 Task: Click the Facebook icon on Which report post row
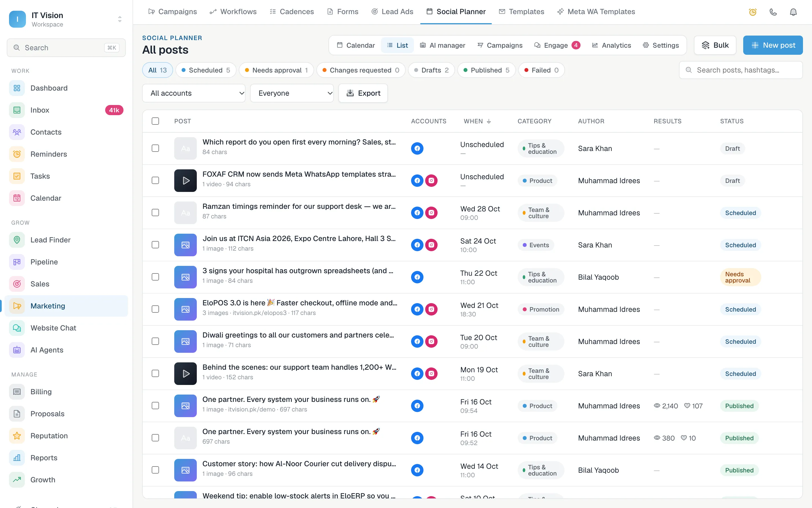(417, 148)
